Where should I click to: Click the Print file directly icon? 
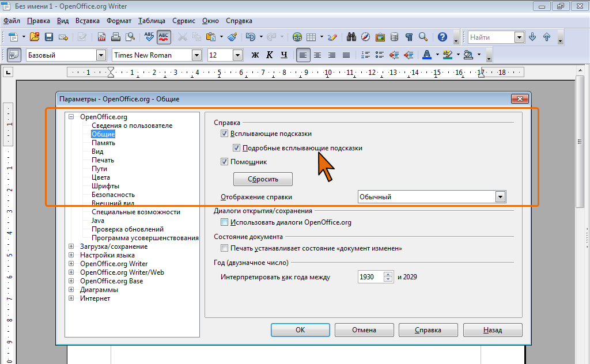(116, 37)
